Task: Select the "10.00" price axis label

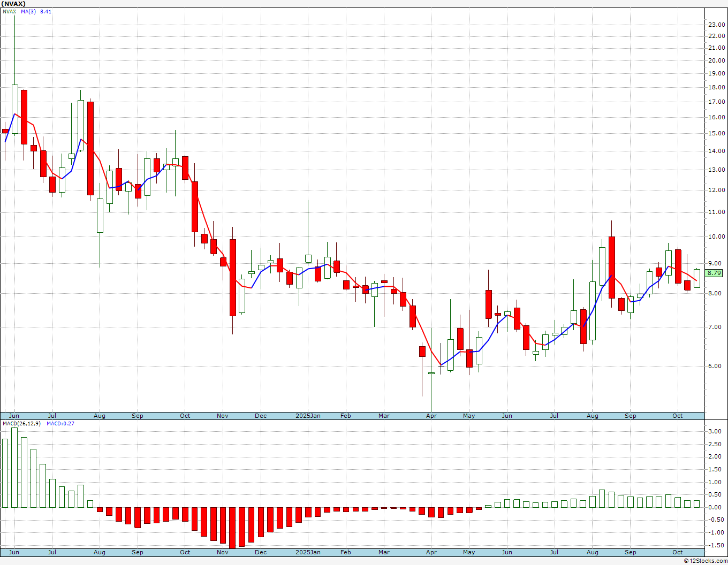Action: pos(716,236)
